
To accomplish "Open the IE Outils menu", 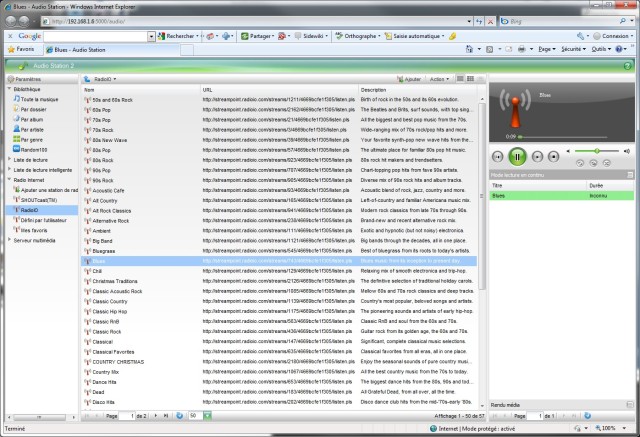I will coord(601,49).
